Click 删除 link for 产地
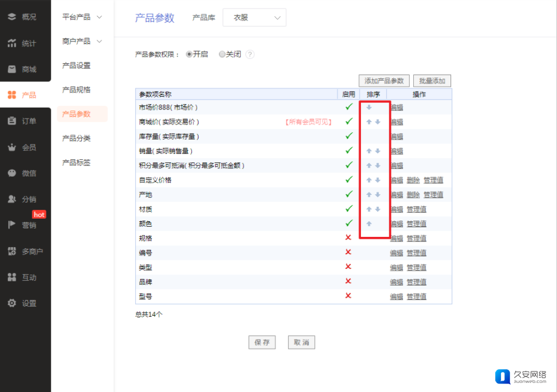This screenshot has height=392, width=557. click(413, 195)
